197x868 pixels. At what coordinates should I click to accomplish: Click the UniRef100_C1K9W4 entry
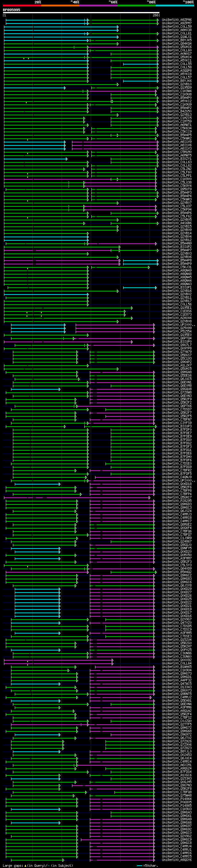point(177,91)
